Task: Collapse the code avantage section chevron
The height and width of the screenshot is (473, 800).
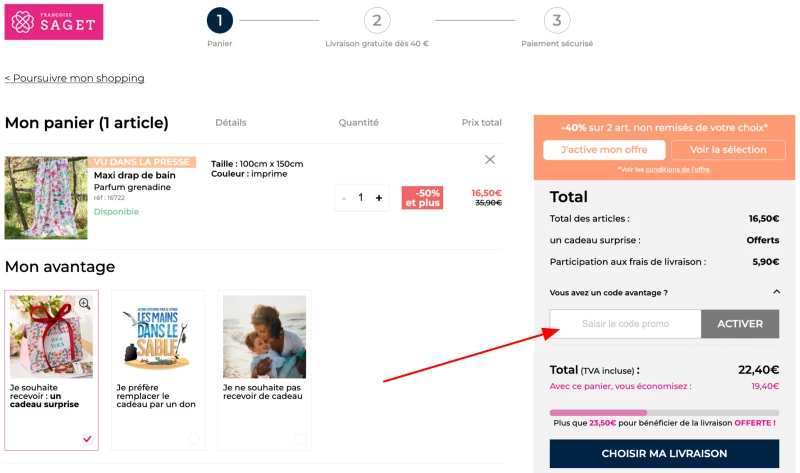Action: coord(777,292)
